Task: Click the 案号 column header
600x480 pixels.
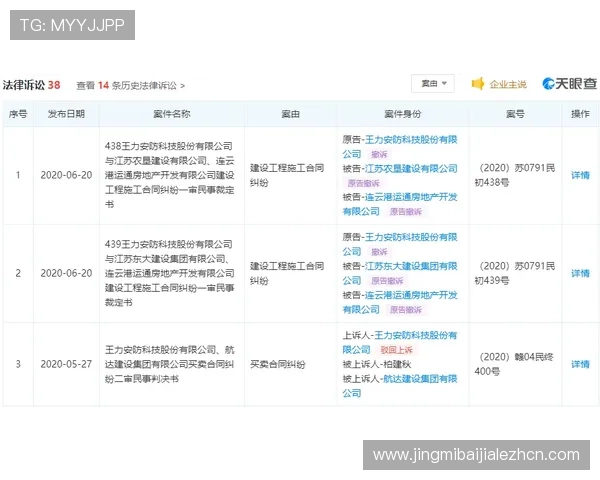Action: (515, 114)
